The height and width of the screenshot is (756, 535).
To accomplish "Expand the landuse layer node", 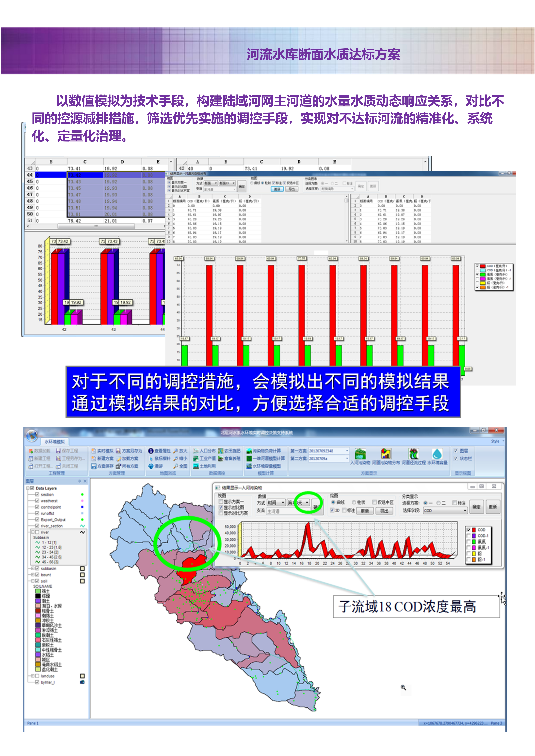I will (33, 676).
